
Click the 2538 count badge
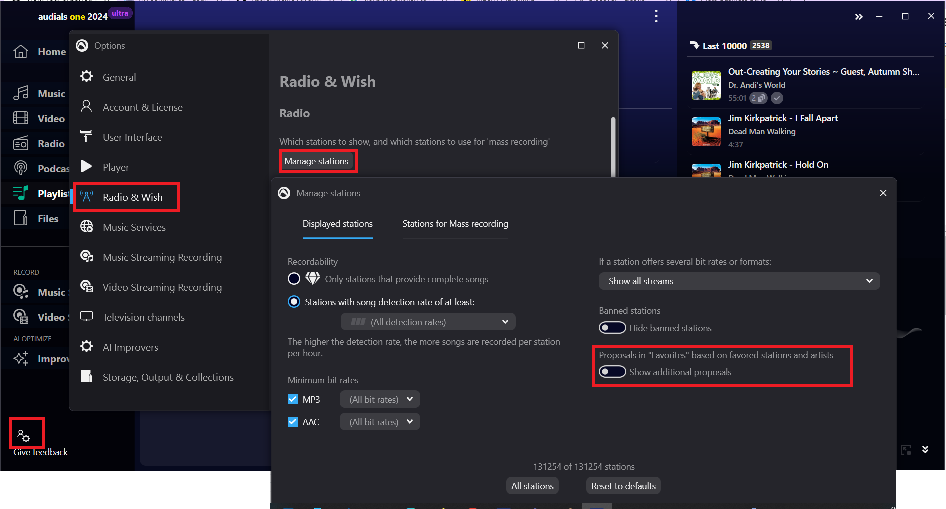coord(761,45)
